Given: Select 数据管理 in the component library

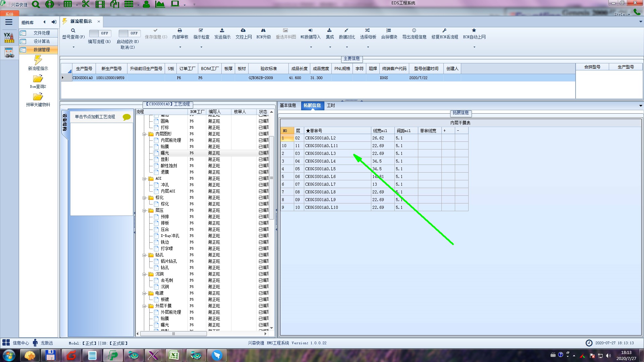Looking at the screenshot, I should click(42, 50).
